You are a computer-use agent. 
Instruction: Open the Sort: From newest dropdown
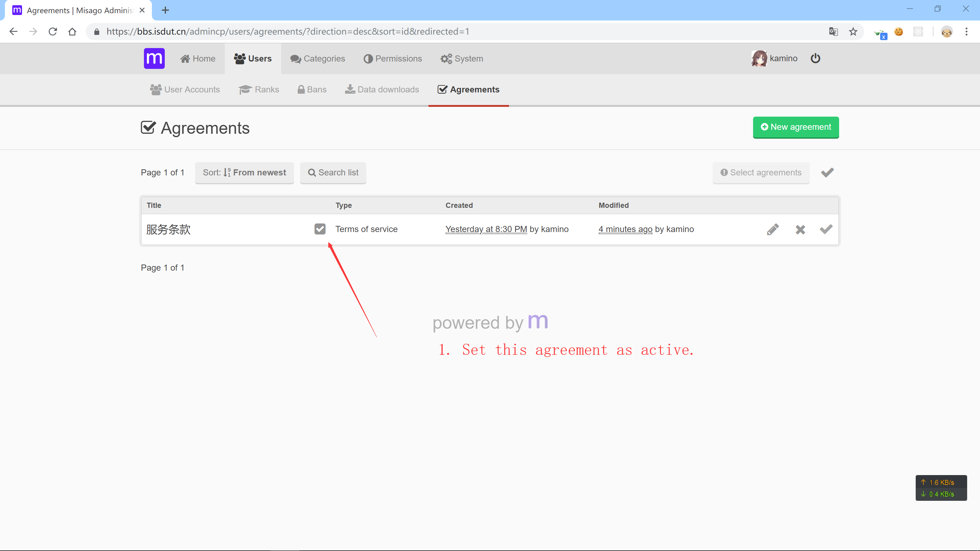pyautogui.click(x=244, y=173)
